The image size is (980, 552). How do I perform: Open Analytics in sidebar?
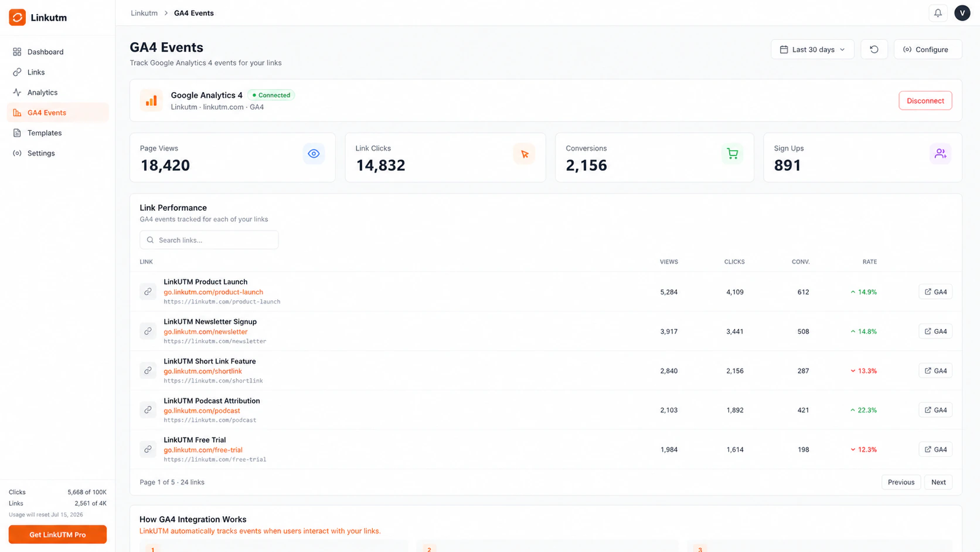pos(57,92)
